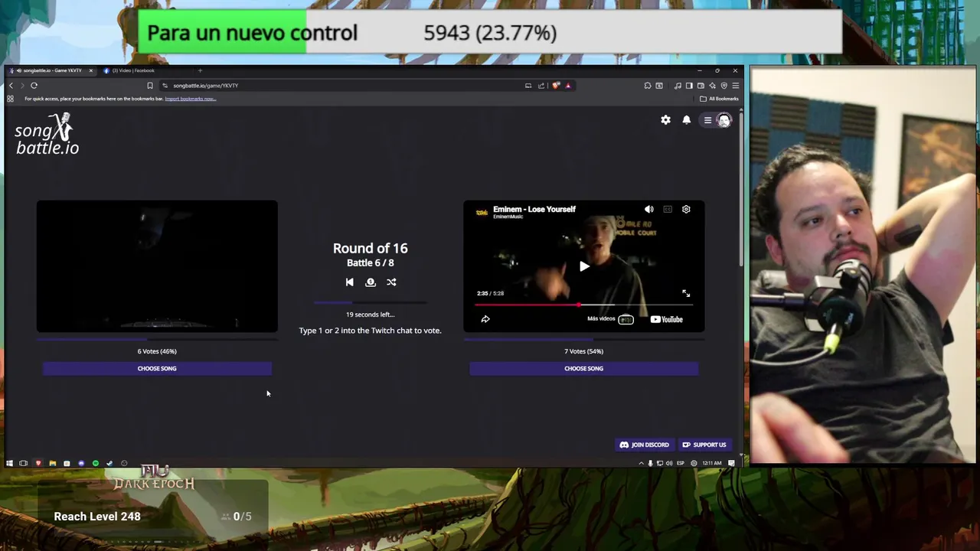Open the All Bookmarks folder
This screenshot has width=980, height=551.
720,99
